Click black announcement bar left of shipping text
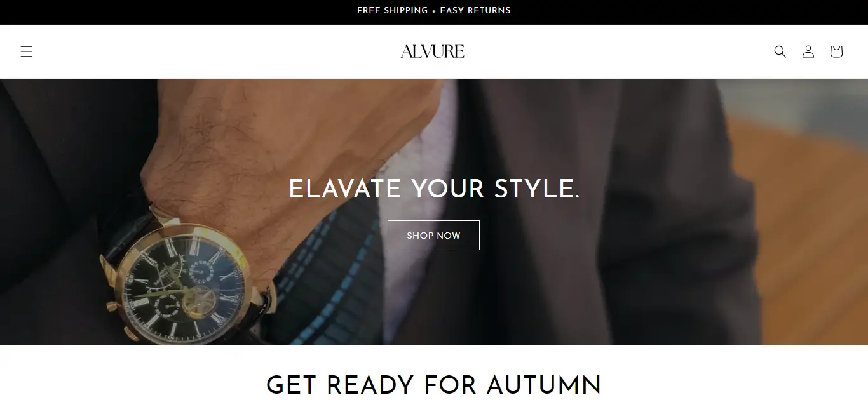 click(178, 10)
